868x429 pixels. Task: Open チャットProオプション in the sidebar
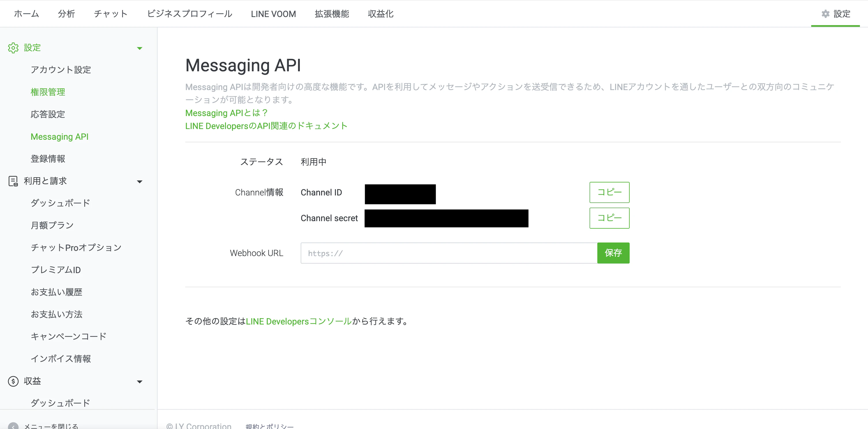(76, 248)
